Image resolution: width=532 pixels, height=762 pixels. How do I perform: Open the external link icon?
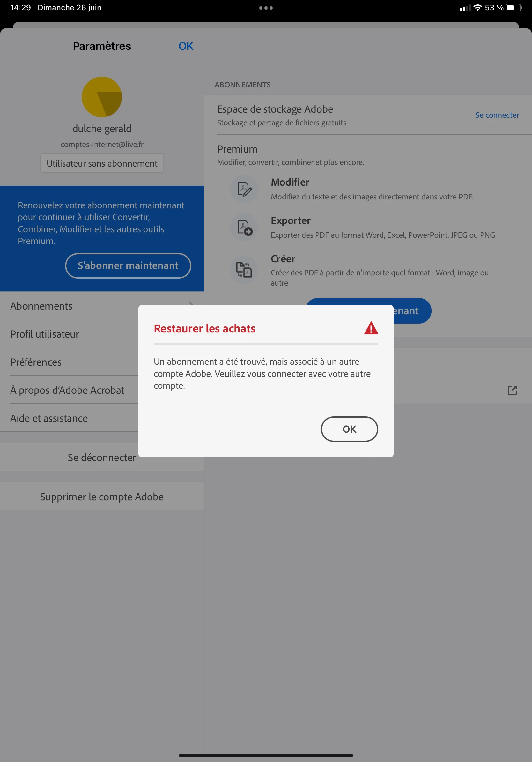512,390
